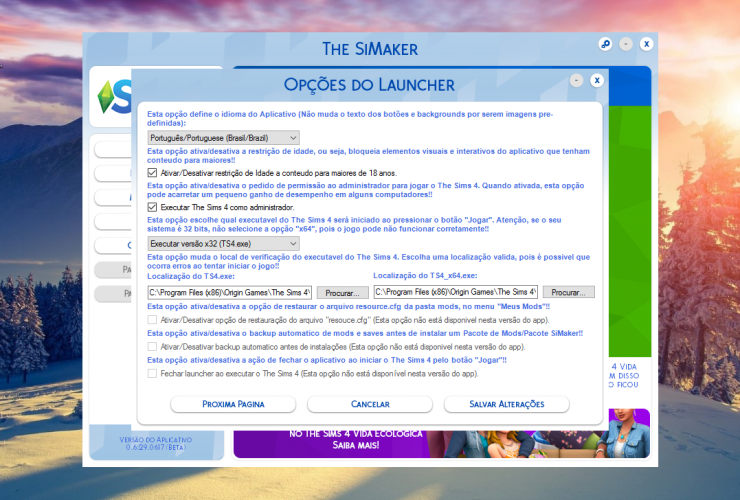Click The SiMaker window title
Image resolution: width=740 pixels, height=500 pixels.
pos(370,49)
